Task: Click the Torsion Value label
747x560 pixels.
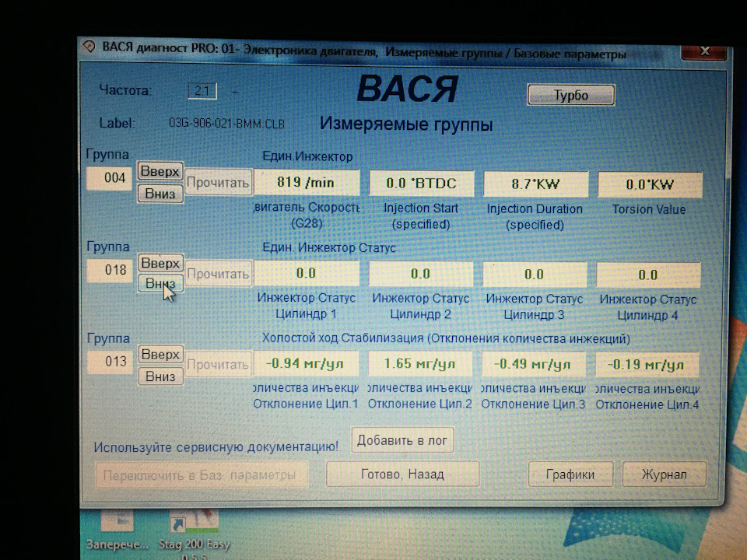Action: coord(649,209)
